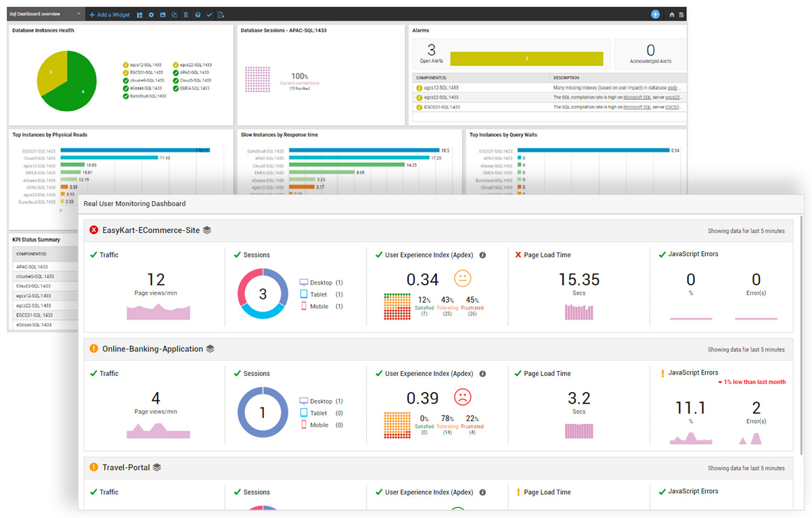
Task: Click layers icon beside Online-Banking-Application
Action: [x=210, y=349]
